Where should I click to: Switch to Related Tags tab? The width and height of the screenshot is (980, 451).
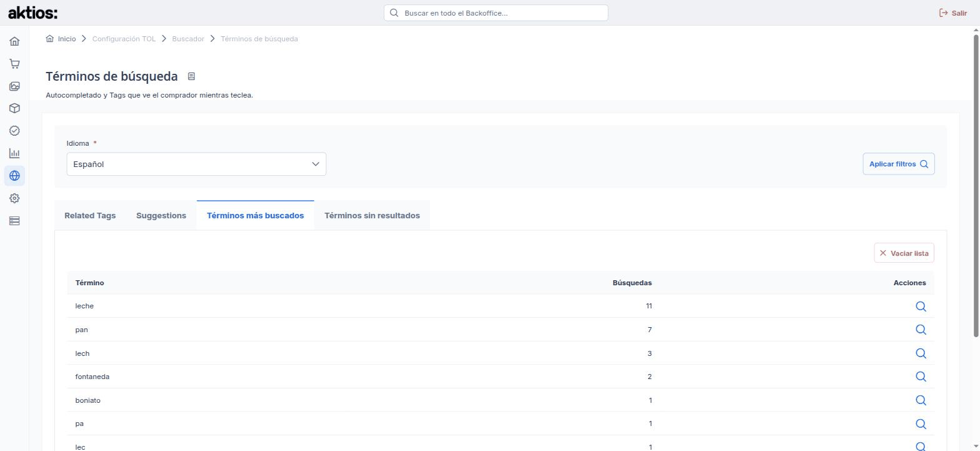click(90, 215)
